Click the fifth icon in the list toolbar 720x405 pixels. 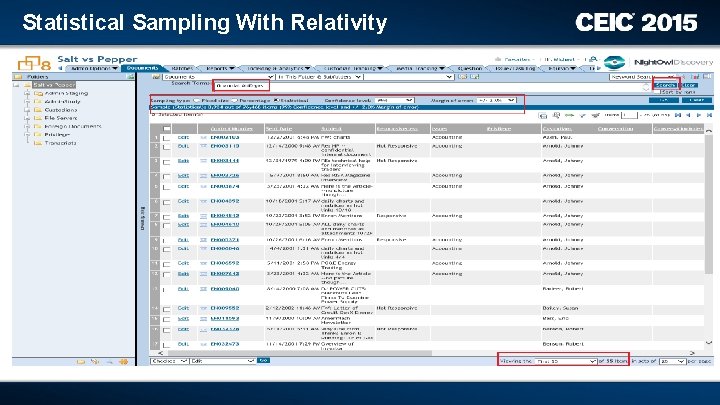pyautogui.click(x=596, y=115)
